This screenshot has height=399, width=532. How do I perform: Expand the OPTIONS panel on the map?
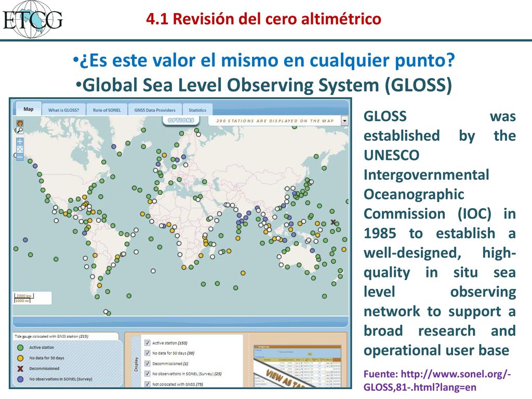pyautogui.click(x=181, y=120)
